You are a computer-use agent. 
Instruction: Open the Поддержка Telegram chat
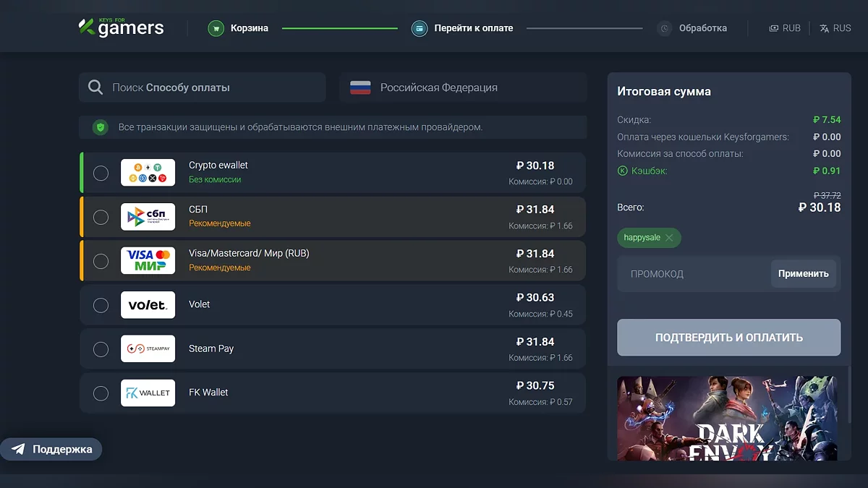tap(51, 449)
